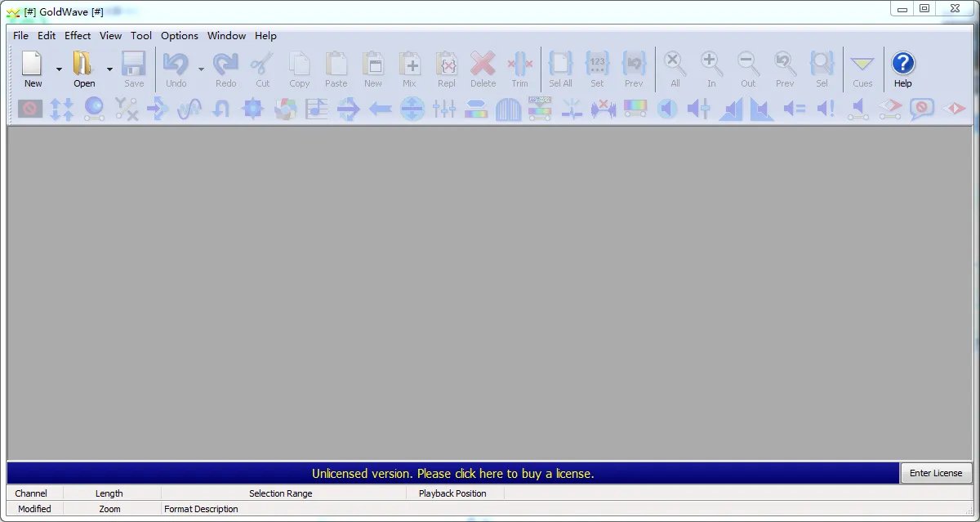
Task: Expand the dropdown arrow beside New
Action: (x=59, y=70)
